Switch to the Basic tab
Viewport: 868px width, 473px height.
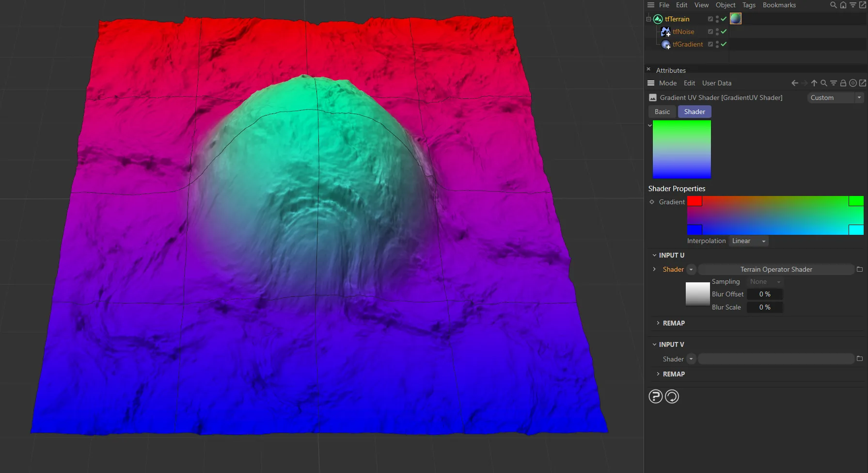coord(662,112)
